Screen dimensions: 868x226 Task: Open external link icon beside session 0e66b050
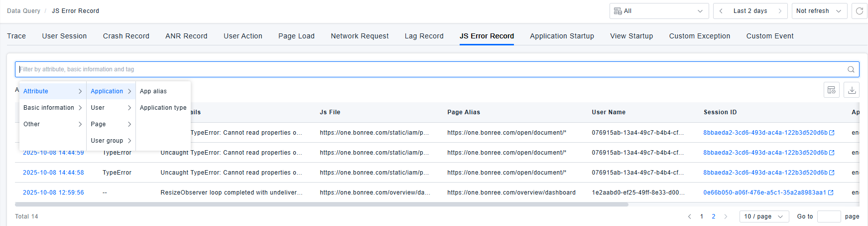831,193
